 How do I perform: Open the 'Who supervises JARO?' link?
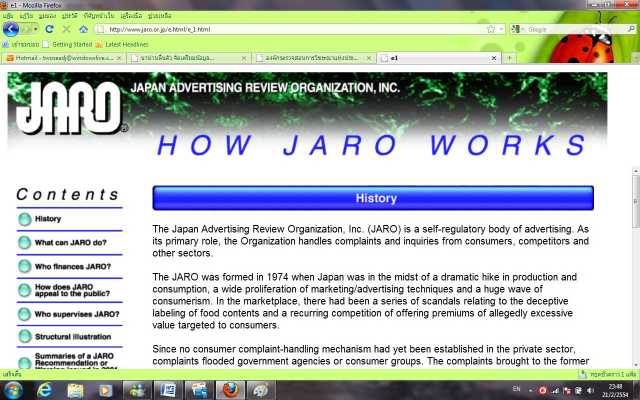pyautogui.click(x=77, y=314)
